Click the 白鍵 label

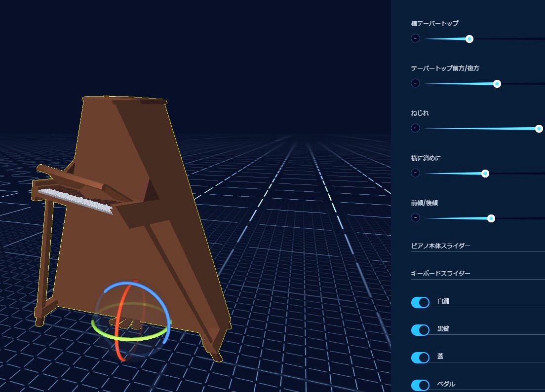click(x=443, y=301)
